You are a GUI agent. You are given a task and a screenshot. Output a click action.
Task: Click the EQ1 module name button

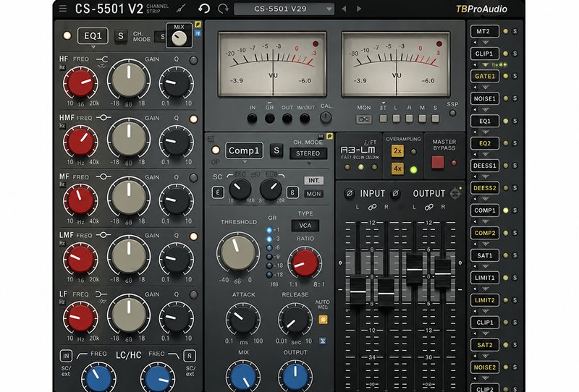click(93, 36)
